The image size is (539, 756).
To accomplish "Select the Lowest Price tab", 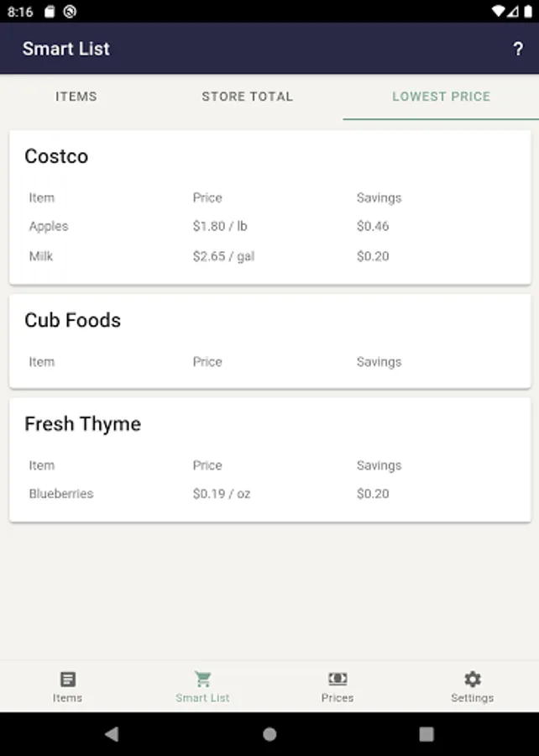I will coord(441,97).
